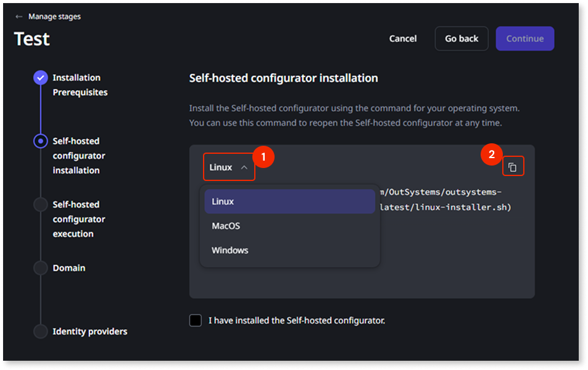This screenshot has width=588, height=370.
Task: Select the Domain step label
Action: tap(69, 268)
